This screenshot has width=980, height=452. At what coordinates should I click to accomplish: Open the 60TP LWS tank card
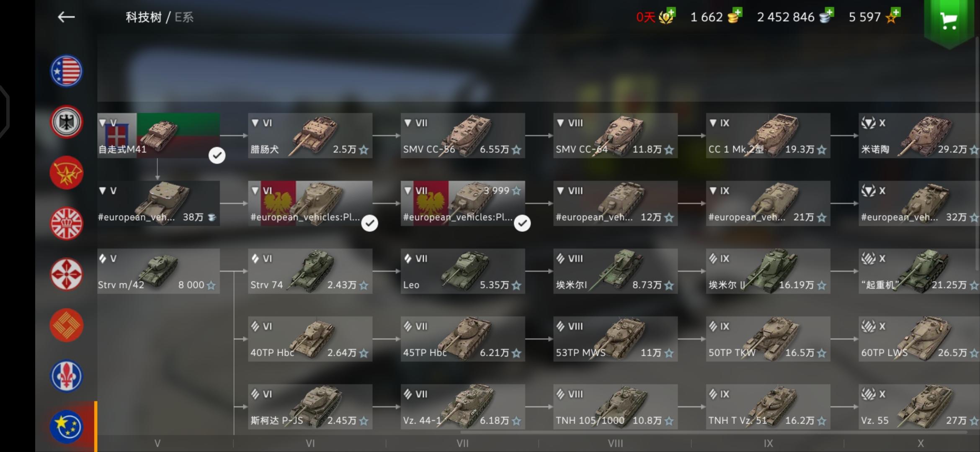[x=919, y=339]
